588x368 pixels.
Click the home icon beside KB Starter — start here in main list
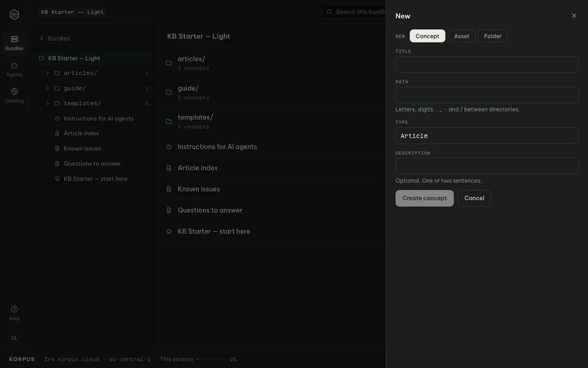[169, 231]
